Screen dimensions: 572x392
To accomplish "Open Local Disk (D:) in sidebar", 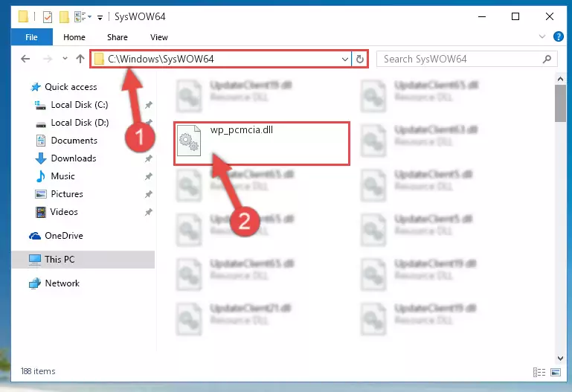I will 80,123.
